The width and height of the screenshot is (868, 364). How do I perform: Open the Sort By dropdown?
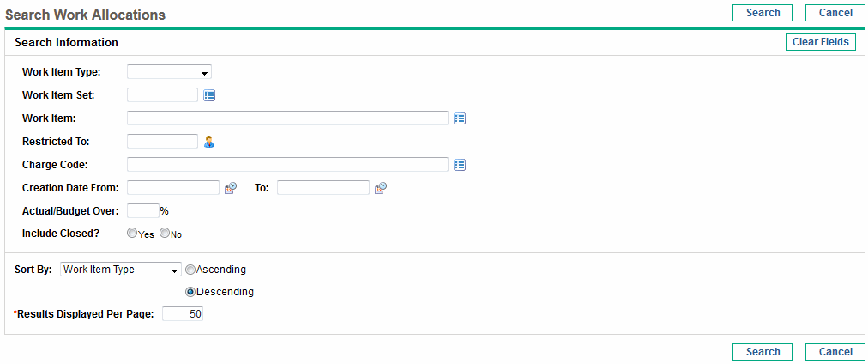(x=121, y=270)
